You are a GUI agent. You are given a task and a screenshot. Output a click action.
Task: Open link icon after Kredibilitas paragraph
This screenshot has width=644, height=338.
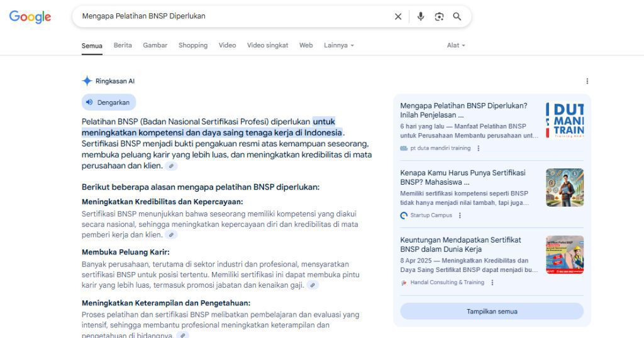point(171,235)
